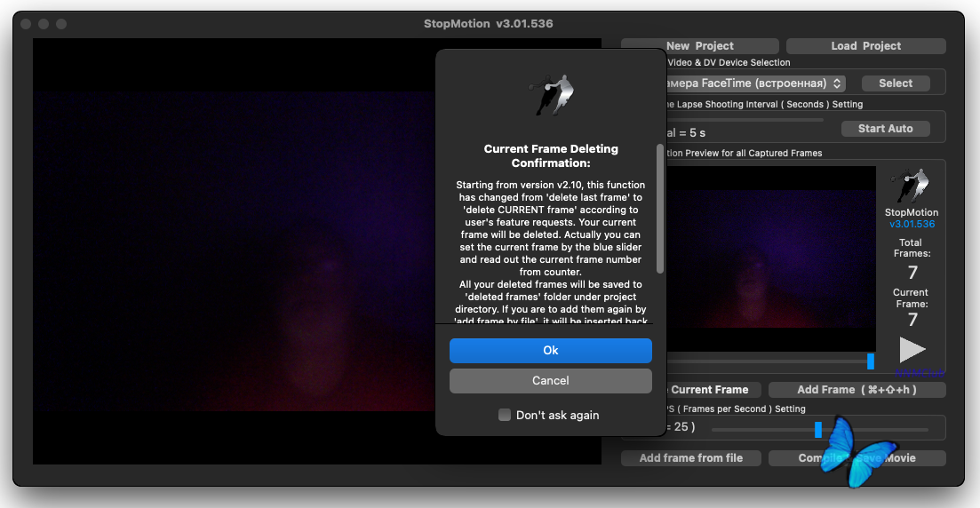This screenshot has height=508, width=980.
Task: Click the blue current frame slider handle
Action: (x=871, y=361)
